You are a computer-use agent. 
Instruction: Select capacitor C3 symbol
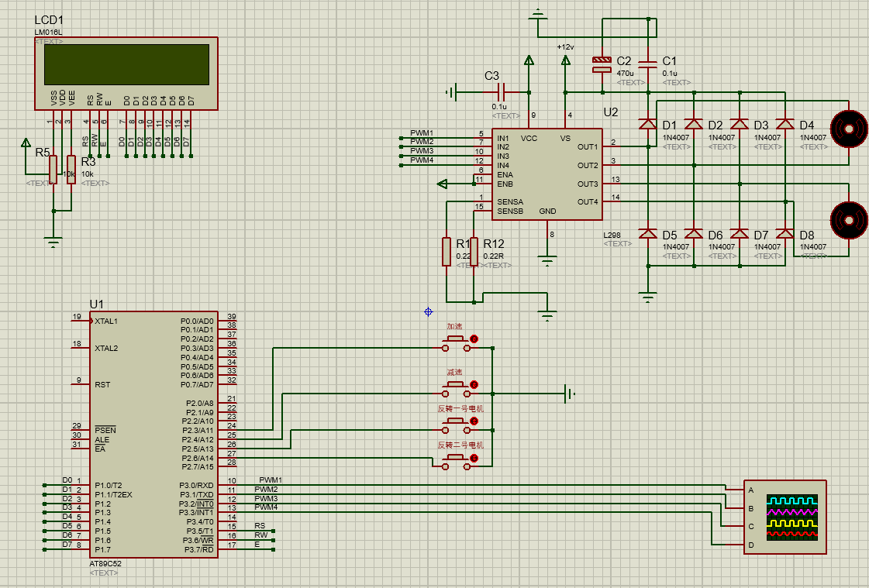(x=502, y=92)
